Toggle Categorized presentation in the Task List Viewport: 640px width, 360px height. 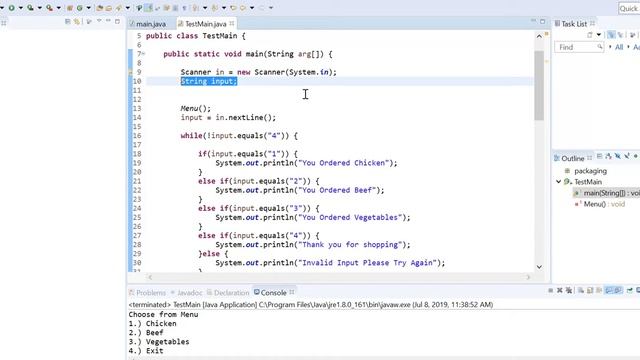pos(611,35)
